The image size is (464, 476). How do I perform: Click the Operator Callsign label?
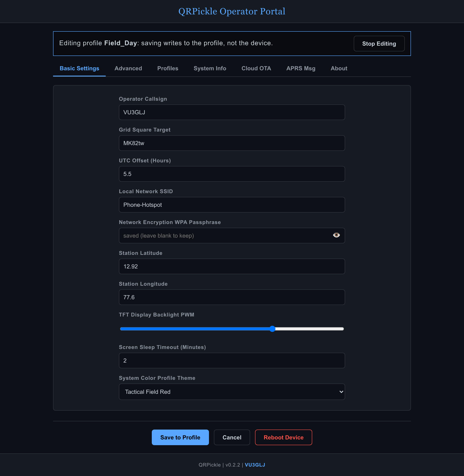tap(143, 99)
